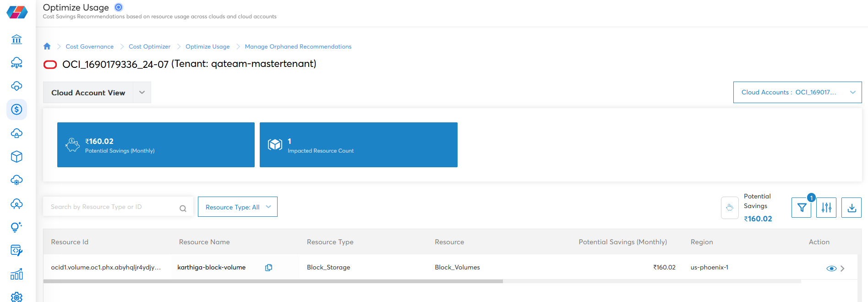Click the Region column header
Screen dimensions: 868x302
point(702,242)
